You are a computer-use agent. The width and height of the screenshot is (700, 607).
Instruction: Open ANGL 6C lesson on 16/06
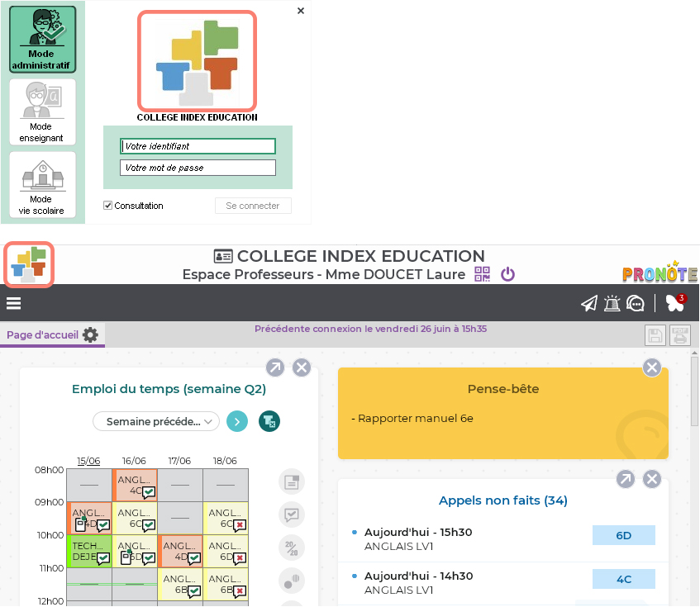pos(135,518)
